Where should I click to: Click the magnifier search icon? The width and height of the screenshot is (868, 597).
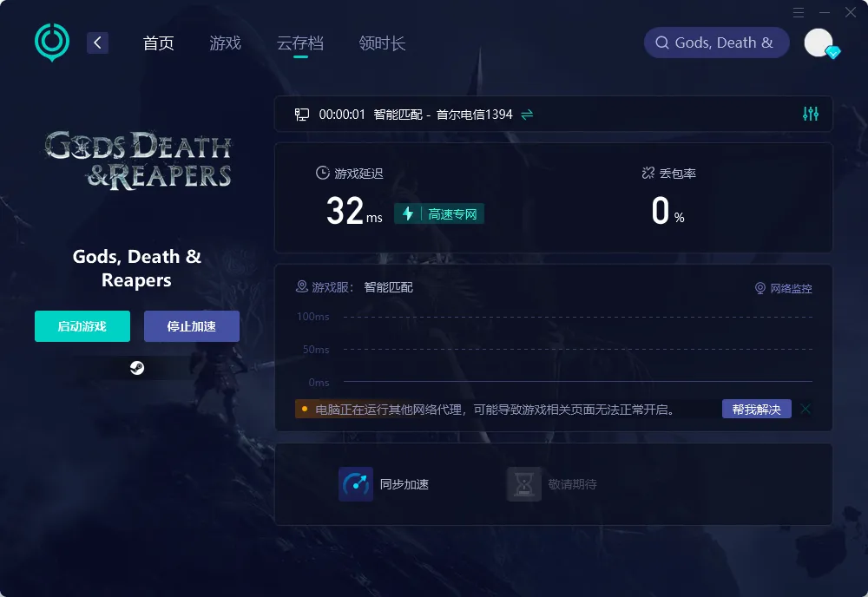pyautogui.click(x=662, y=43)
